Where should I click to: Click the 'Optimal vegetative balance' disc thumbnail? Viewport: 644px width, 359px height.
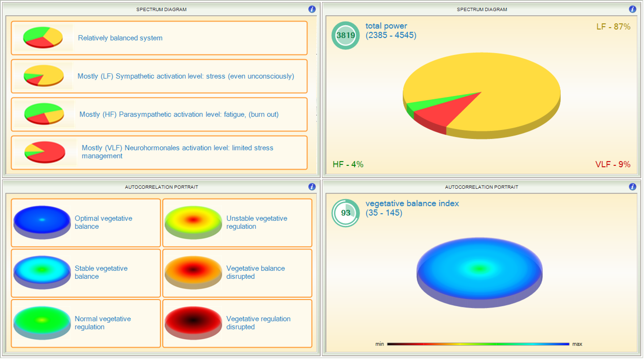click(x=42, y=221)
